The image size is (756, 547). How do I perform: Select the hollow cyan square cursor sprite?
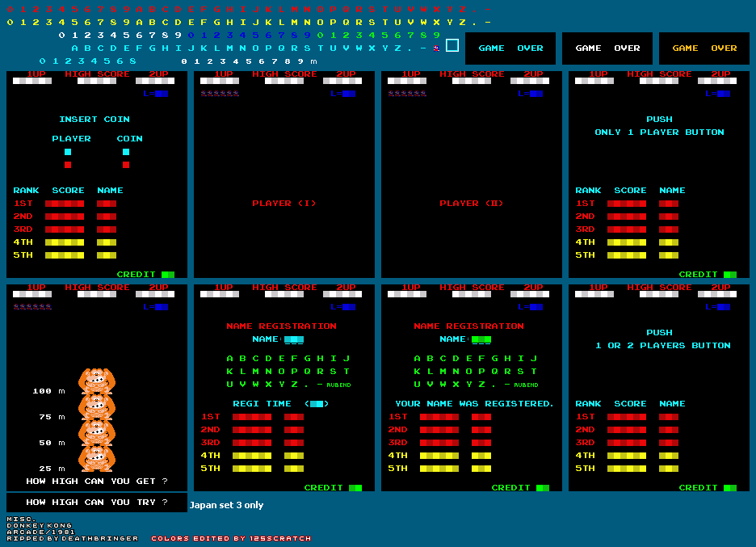coord(451,45)
